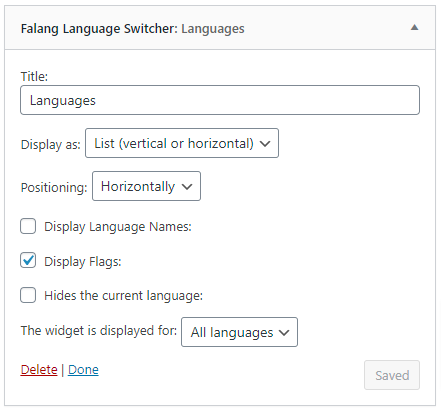This screenshot has width=441, height=408.
Task: Click chevron beside List (vertical or horizontal)
Action: point(265,144)
